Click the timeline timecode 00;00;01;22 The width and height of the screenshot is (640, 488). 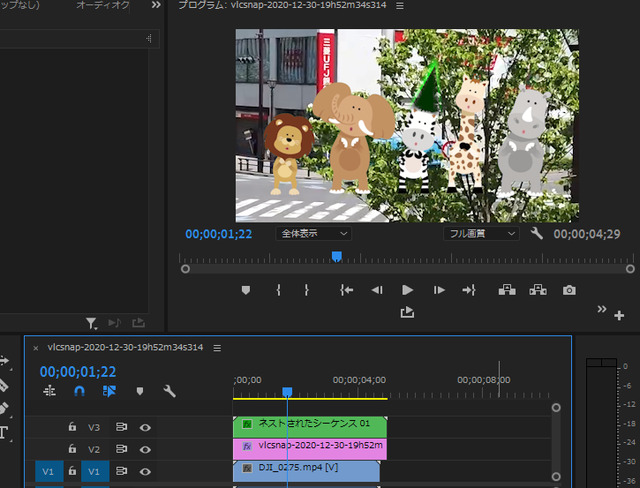point(78,372)
